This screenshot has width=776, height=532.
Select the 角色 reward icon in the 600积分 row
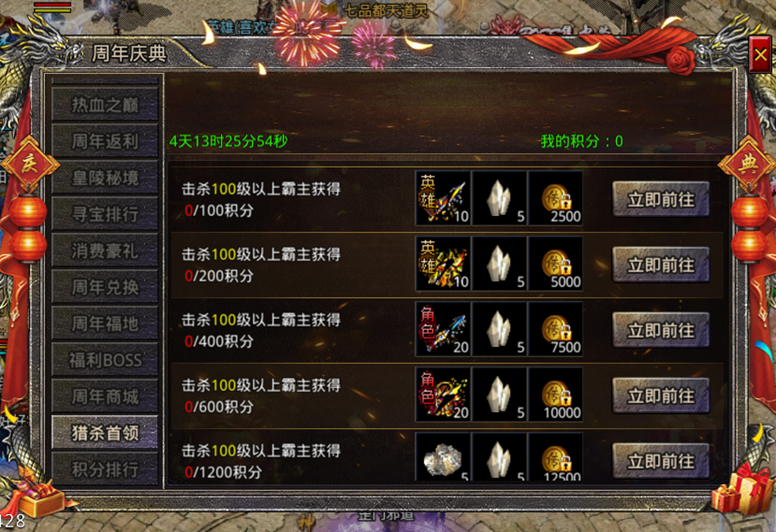(x=443, y=395)
